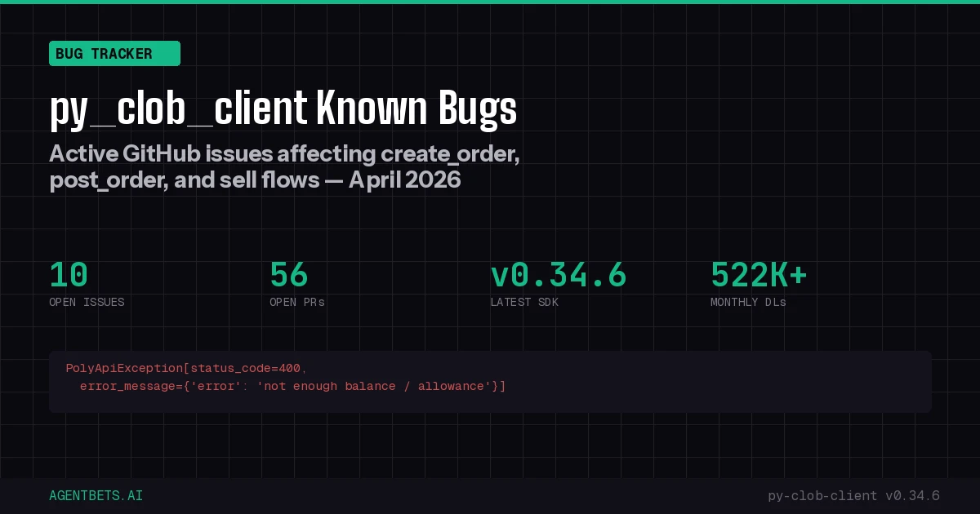
Task: Click the dark footer bar area
Action: click(490, 495)
